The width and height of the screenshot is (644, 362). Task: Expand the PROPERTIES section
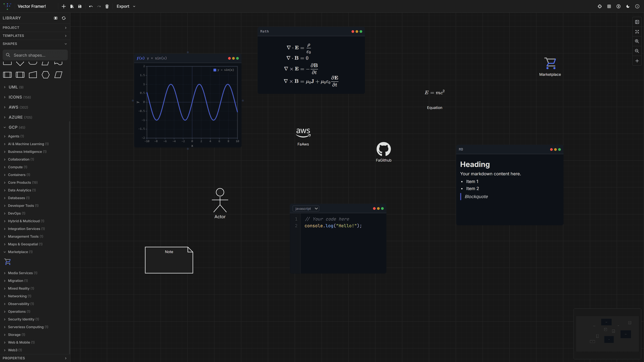(35, 358)
